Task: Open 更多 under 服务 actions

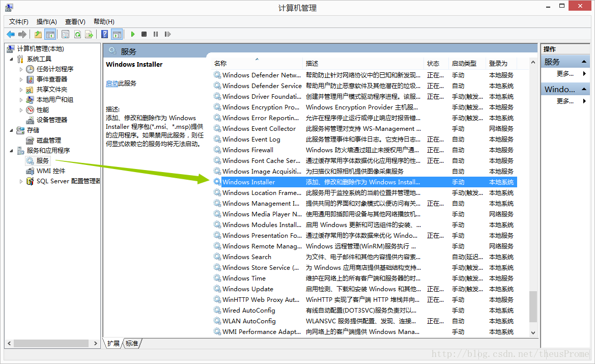Action: [x=565, y=74]
